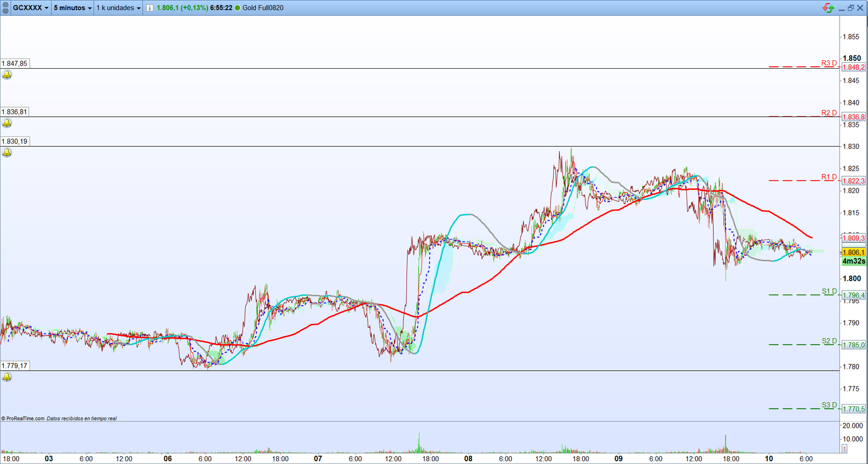The image size is (868, 464).
Task: Restore down the chart window
Action: (x=851, y=8)
